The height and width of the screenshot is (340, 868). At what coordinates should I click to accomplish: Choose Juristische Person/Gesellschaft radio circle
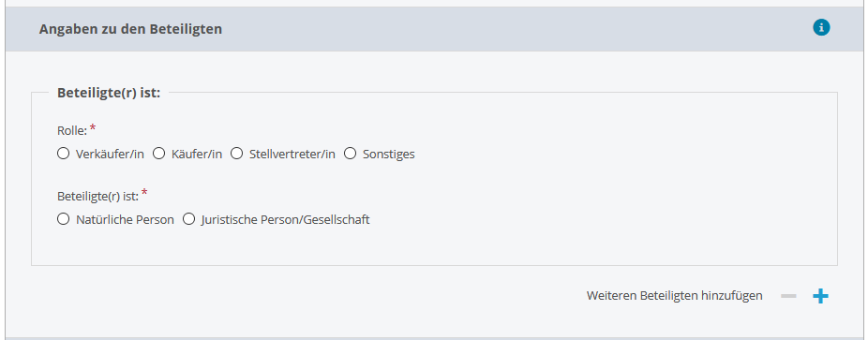tap(189, 219)
